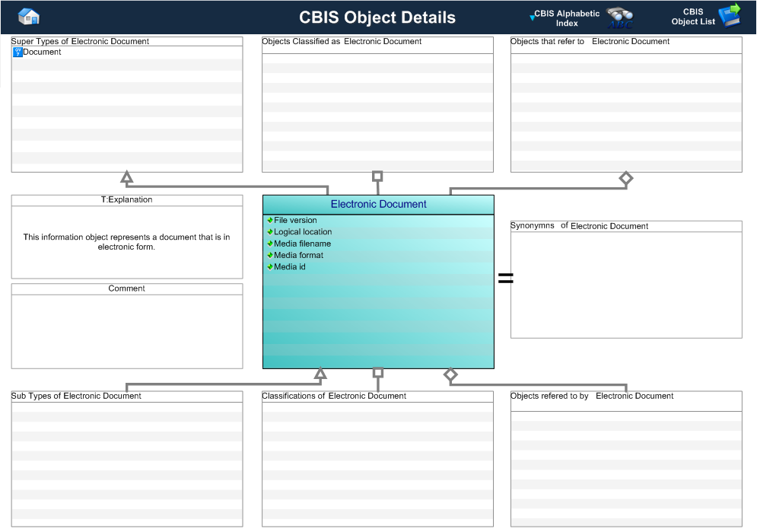Click the CBIS Object Details page title

[377, 18]
